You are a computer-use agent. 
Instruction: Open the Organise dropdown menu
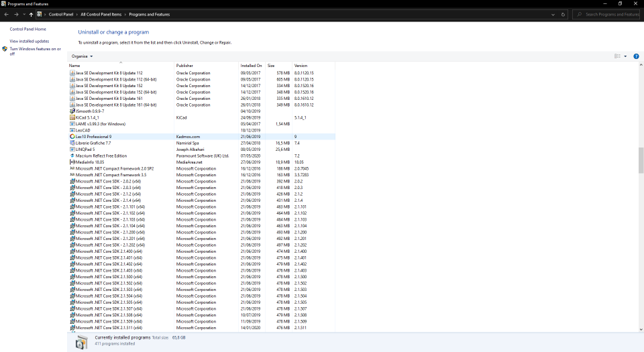click(x=82, y=56)
